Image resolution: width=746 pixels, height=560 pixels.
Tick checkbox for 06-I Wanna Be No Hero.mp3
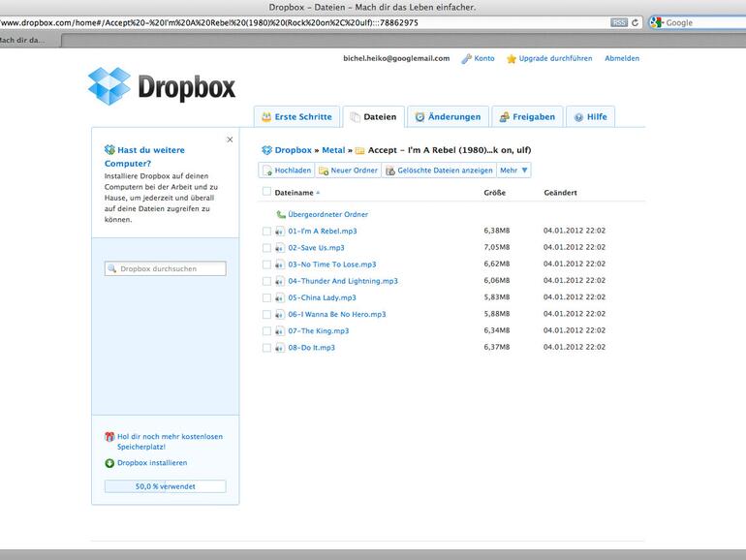[x=266, y=315]
